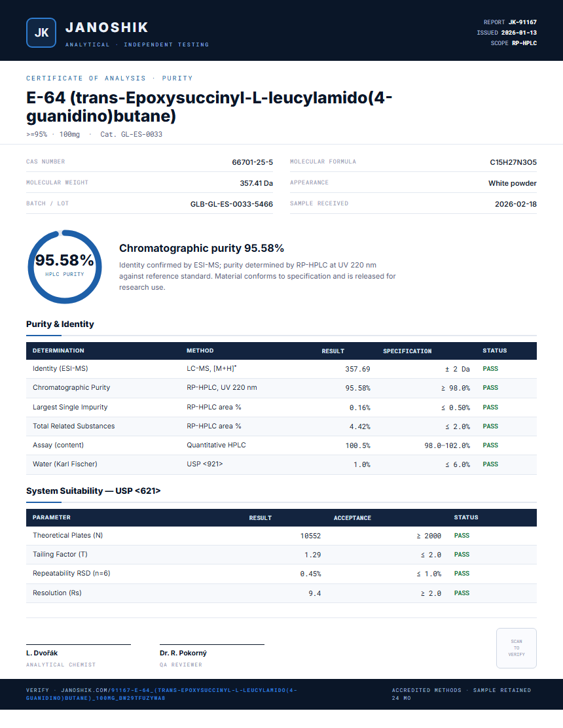Click the PARAMETER column header
563x728 pixels.
(52, 517)
